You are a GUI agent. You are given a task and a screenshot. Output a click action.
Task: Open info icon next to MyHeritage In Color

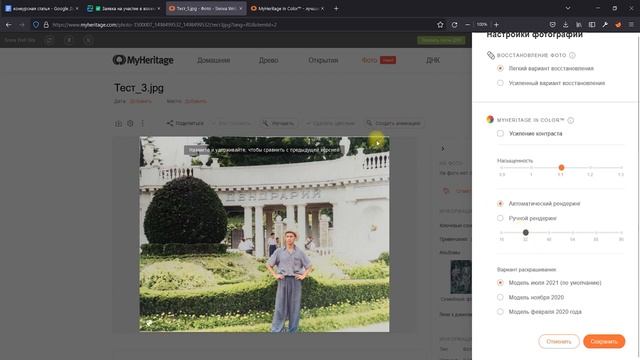[x=571, y=120]
